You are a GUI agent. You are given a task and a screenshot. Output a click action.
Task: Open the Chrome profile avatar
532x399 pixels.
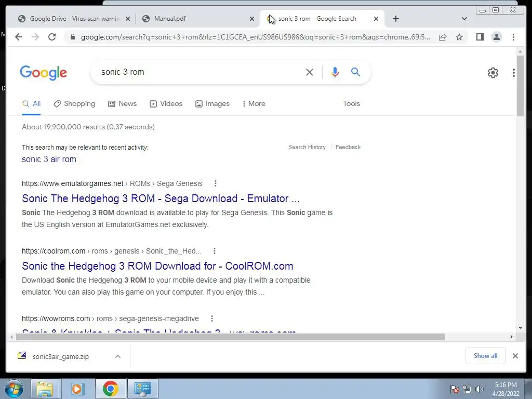[496, 37]
